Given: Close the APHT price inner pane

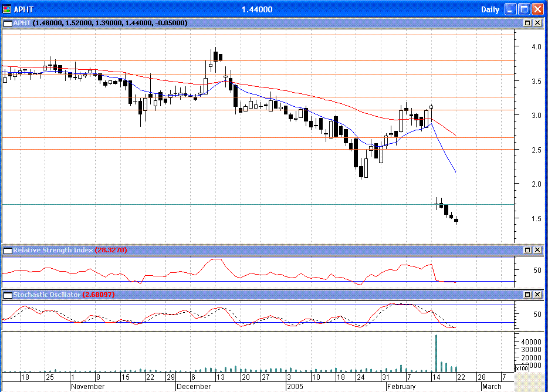Looking at the screenshot, I should 537,23.
